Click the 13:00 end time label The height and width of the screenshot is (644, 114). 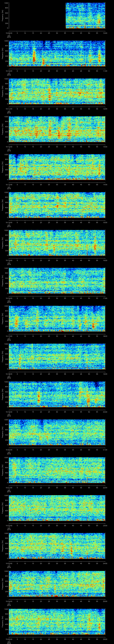pyautogui.click(x=105, y=147)
